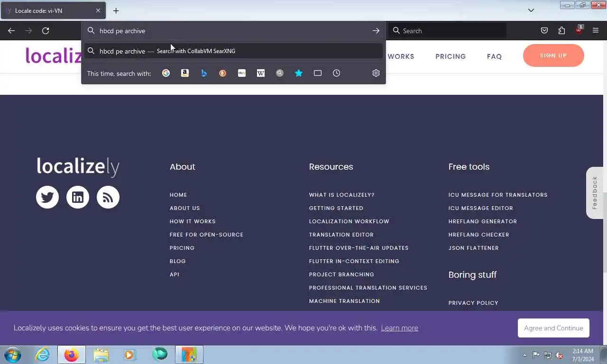Open the GETTING STARTED link

[x=336, y=208]
